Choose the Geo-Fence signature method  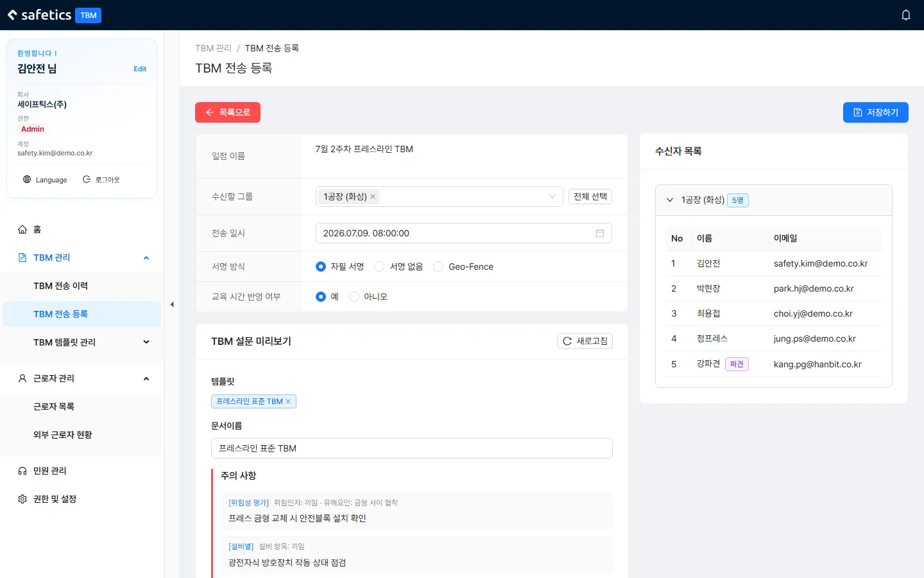point(438,267)
